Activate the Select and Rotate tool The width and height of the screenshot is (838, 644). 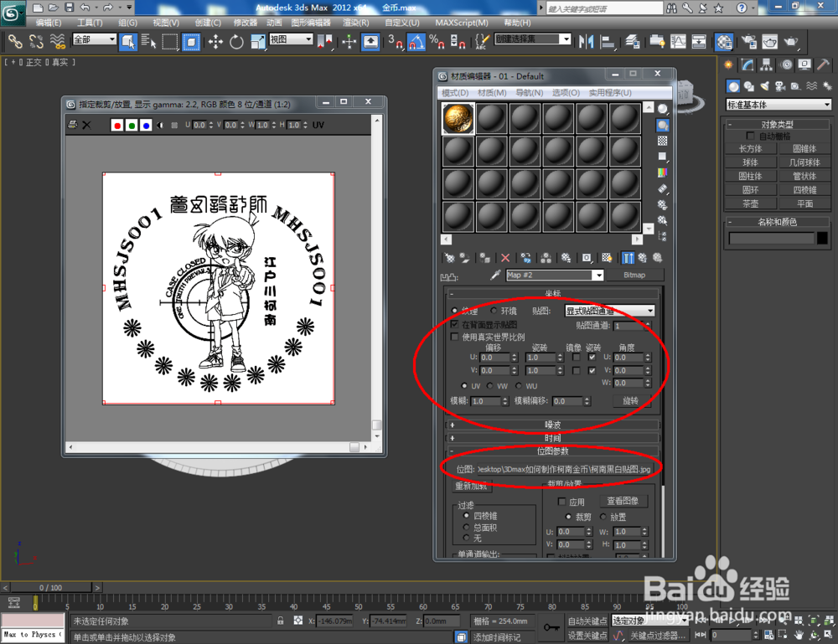click(237, 43)
